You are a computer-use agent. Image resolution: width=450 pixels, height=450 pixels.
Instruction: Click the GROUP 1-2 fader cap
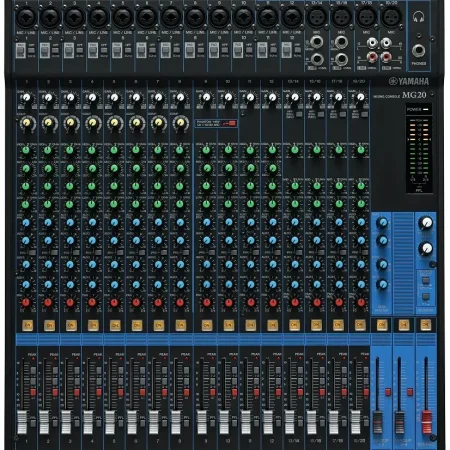(378, 422)
